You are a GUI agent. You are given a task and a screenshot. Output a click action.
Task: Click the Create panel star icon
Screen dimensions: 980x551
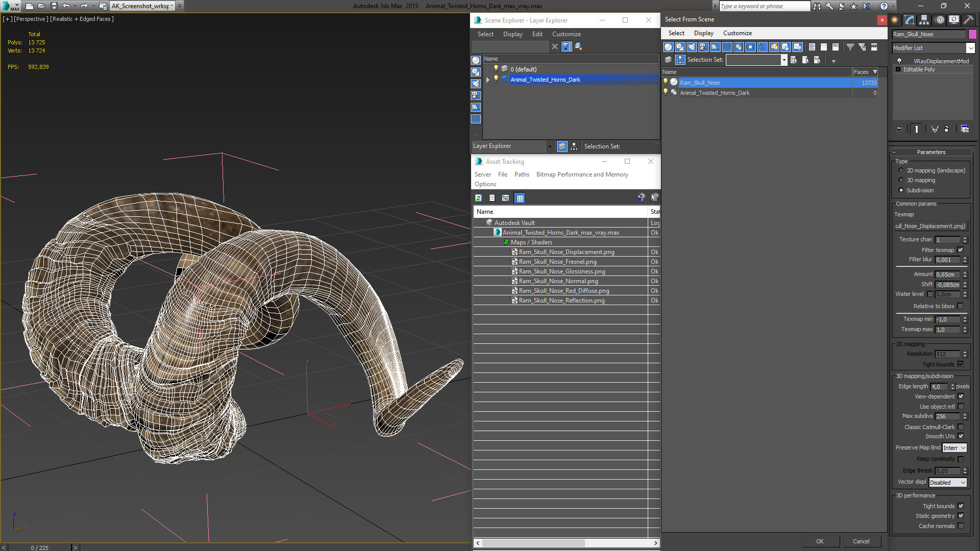coord(895,20)
